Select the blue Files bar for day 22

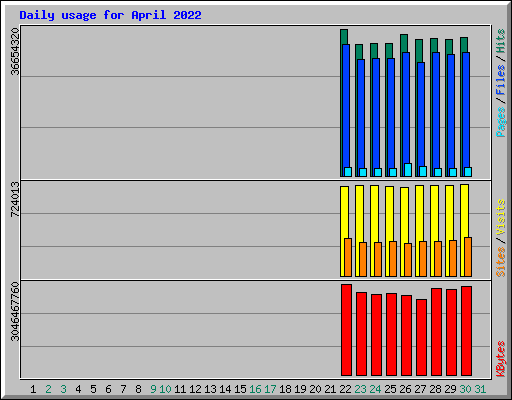(346, 105)
